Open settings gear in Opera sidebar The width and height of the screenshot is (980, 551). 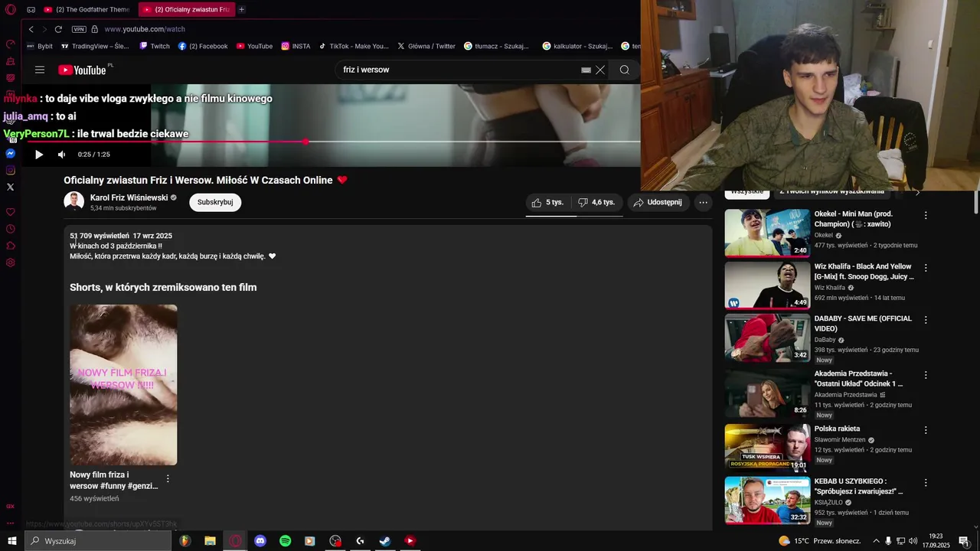point(11,262)
